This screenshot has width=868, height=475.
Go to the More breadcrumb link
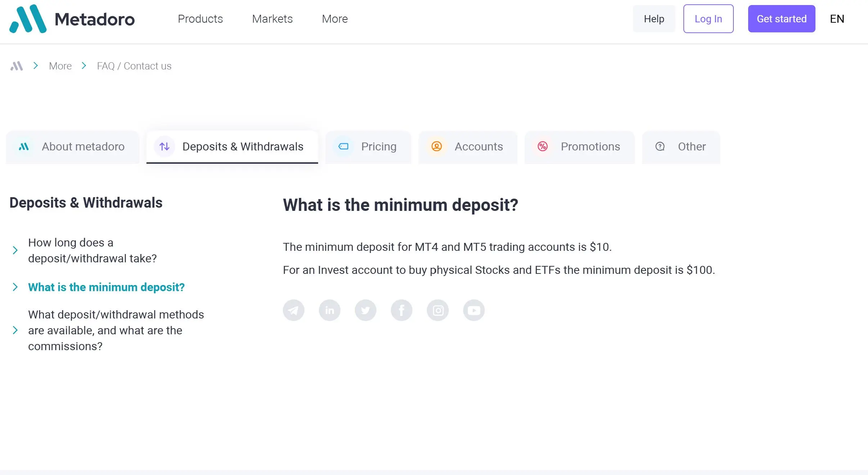(x=60, y=66)
